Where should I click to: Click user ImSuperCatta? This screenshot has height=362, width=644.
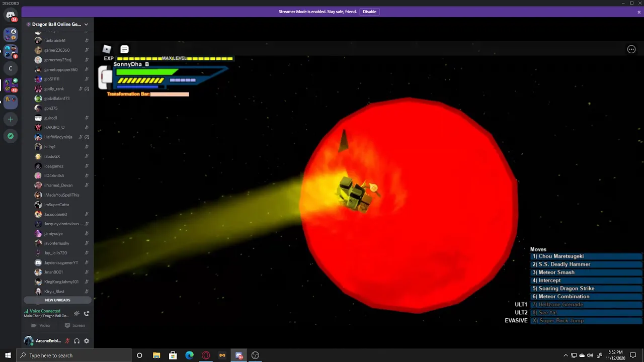(57, 205)
